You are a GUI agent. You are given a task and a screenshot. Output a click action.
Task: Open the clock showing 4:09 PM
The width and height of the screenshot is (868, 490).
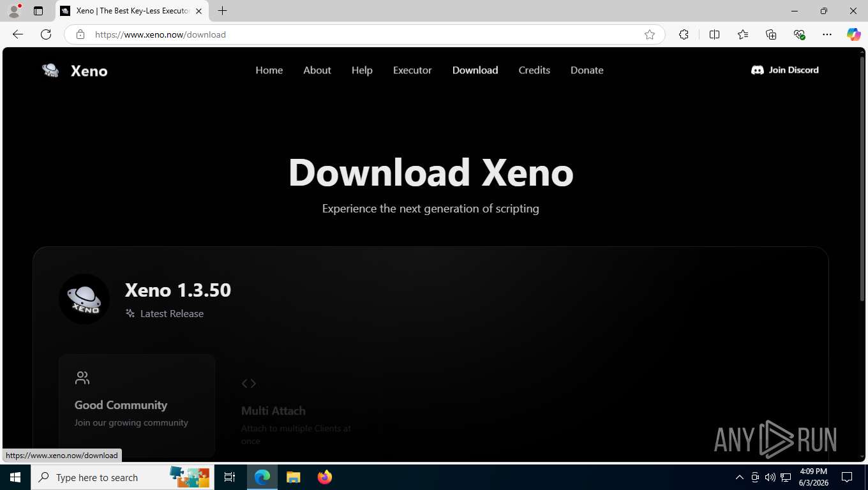click(x=813, y=477)
